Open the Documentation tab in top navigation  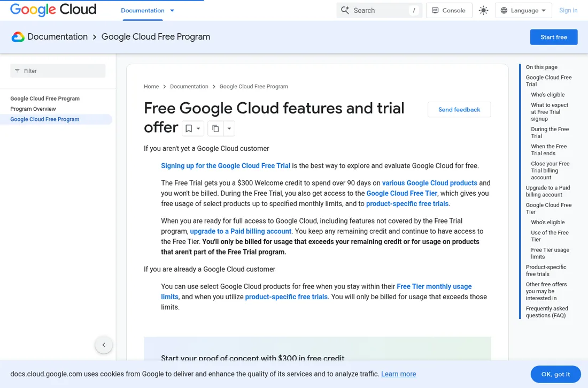[x=143, y=11]
